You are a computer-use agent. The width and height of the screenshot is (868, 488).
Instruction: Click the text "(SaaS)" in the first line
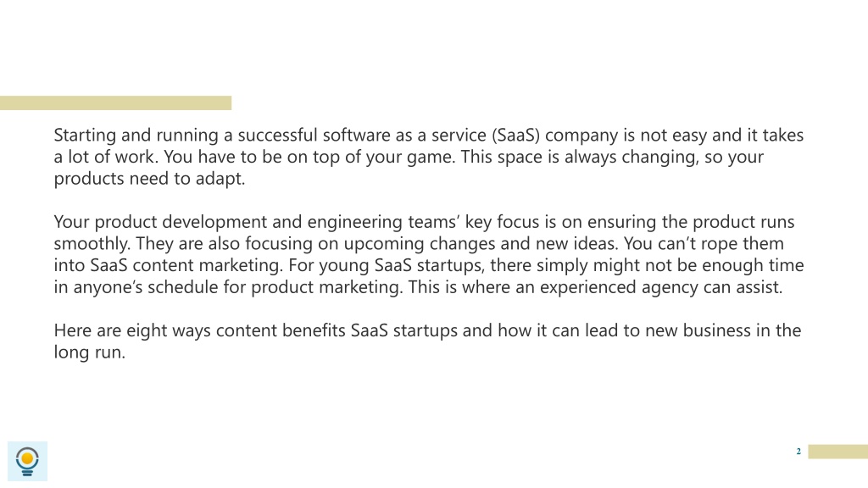pyautogui.click(x=515, y=136)
